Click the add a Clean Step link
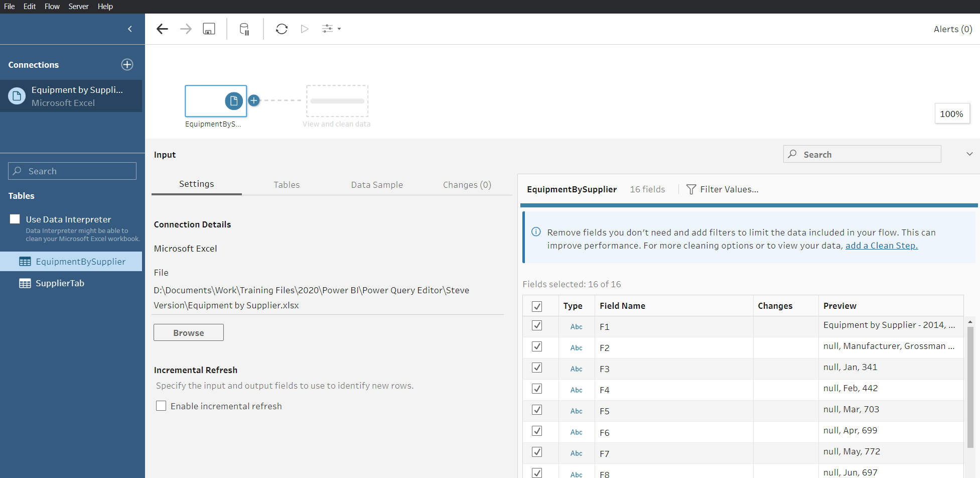The height and width of the screenshot is (478, 980). (882, 246)
